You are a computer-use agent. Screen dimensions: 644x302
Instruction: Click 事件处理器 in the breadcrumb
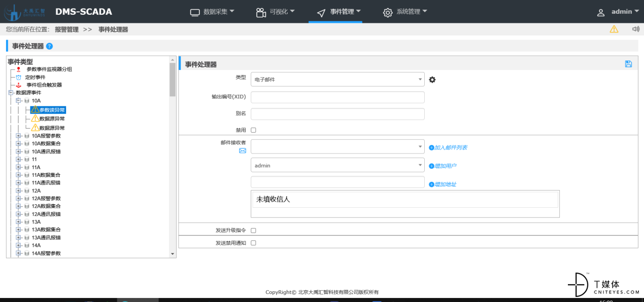click(x=113, y=29)
